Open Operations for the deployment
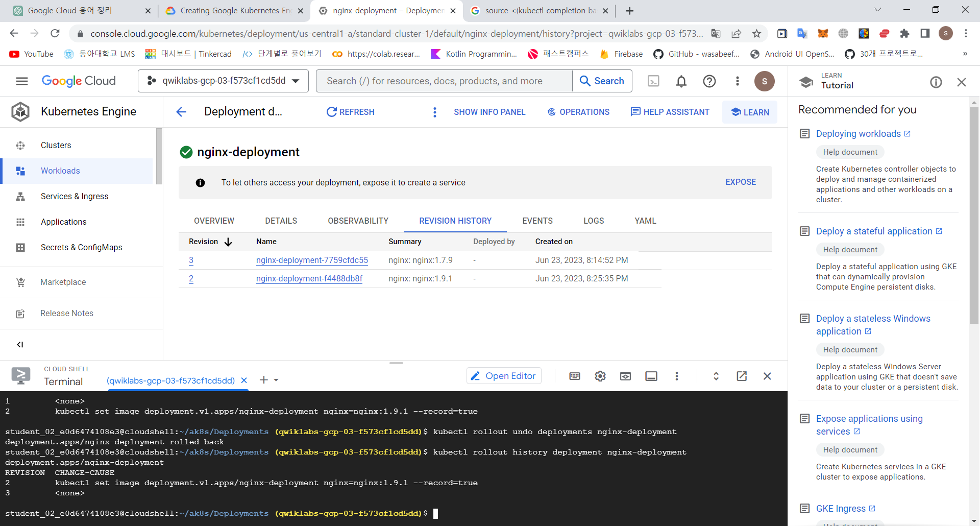 pos(578,112)
